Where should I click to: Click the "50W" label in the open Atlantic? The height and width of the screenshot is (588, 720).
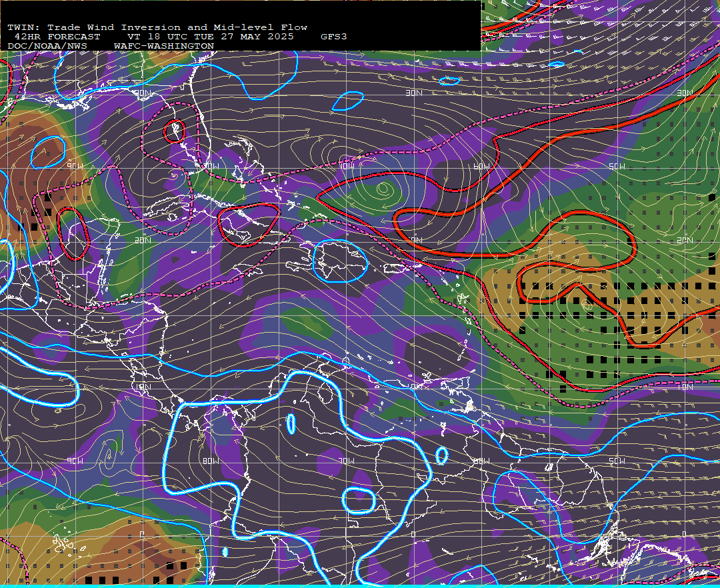617,166
